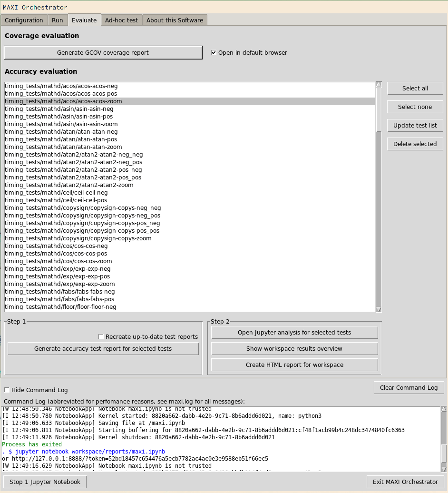
Task: Select the Evaluate tab
Action: coord(84,20)
